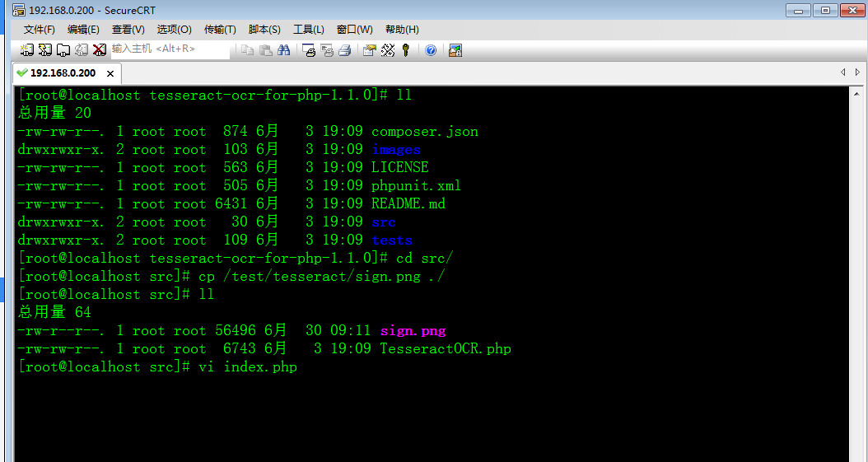Image resolution: width=868 pixels, height=462 pixels.
Task: Click the Paste toolbar icon
Action: click(266, 50)
